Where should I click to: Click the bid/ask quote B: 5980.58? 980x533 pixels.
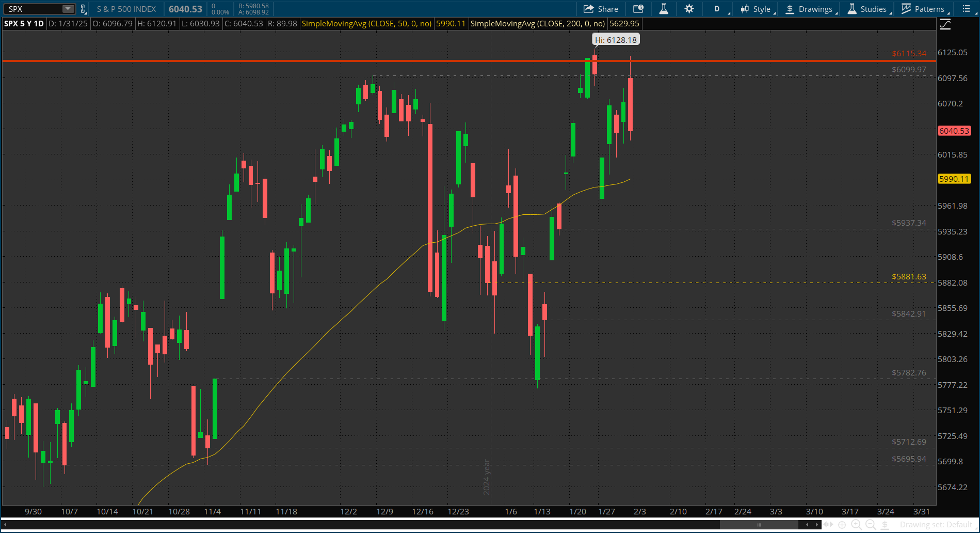pos(253,6)
